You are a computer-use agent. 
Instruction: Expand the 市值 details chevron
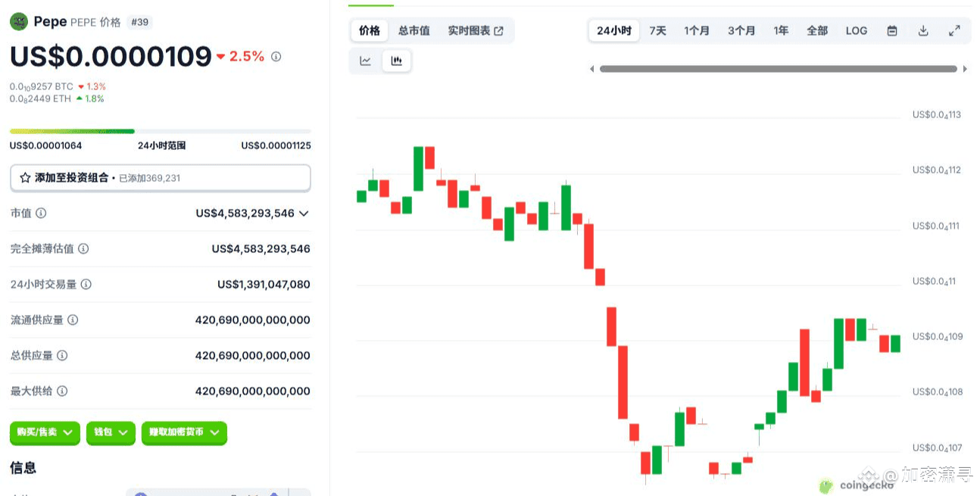(304, 214)
